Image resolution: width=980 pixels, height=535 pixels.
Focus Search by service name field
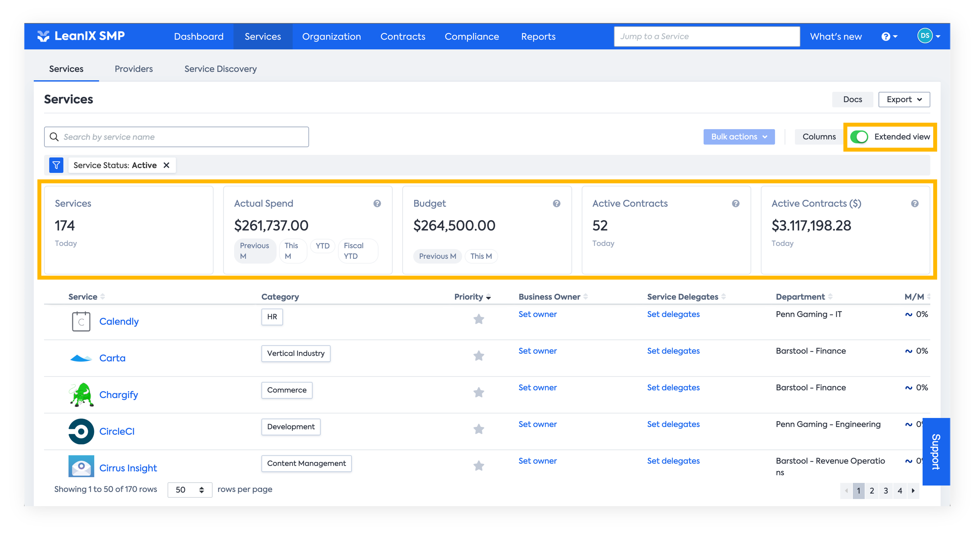click(x=176, y=137)
